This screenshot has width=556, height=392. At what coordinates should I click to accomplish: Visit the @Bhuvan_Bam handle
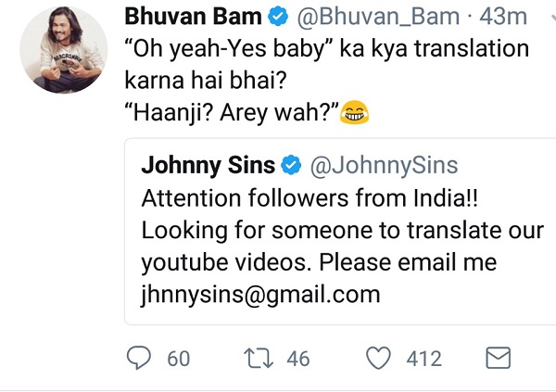tap(378, 17)
